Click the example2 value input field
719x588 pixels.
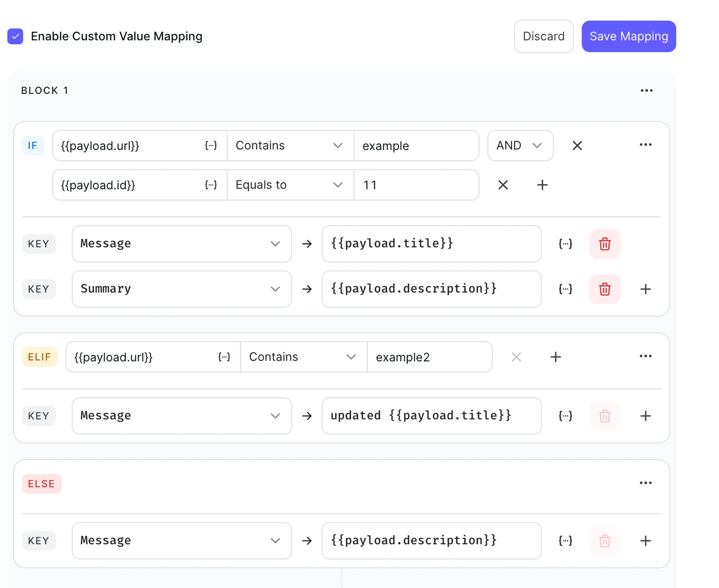coord(429,357)
